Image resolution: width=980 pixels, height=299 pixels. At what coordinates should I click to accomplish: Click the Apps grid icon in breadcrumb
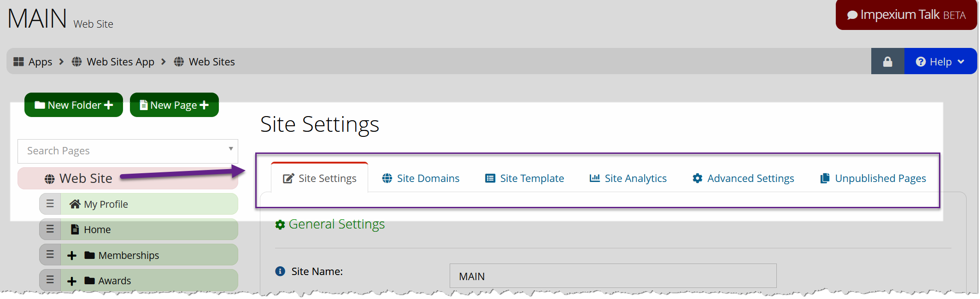[18, 61]
